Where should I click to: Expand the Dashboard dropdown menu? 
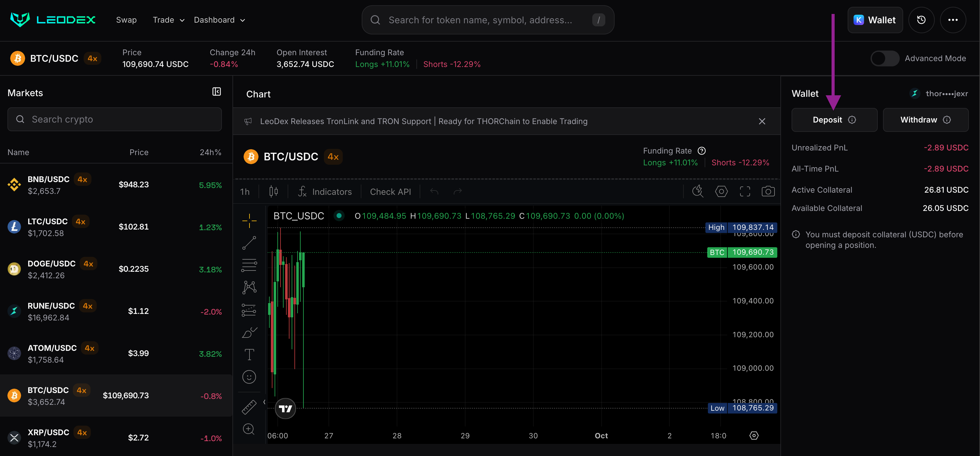[219, 20]
